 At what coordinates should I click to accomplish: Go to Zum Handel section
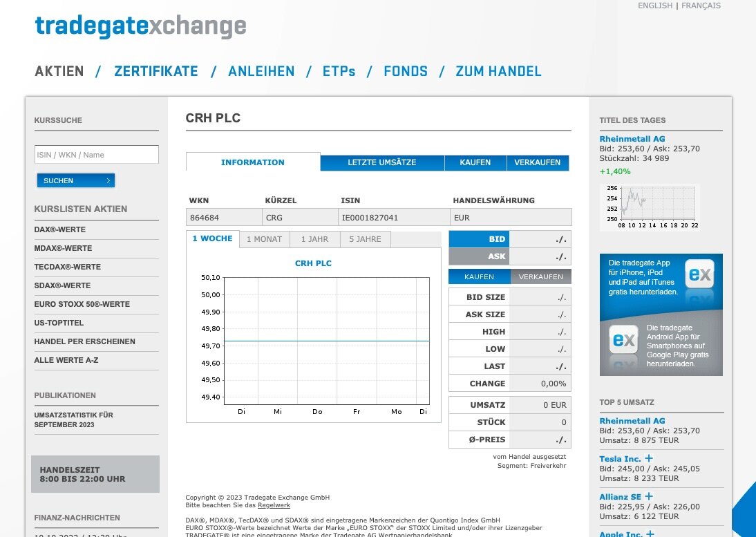click(x=498, y=71)
